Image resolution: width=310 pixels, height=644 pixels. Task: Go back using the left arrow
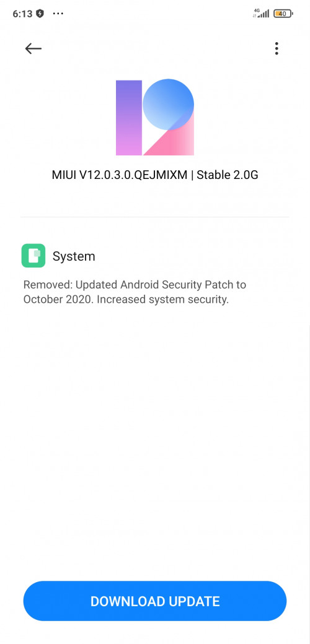[33, 48]
